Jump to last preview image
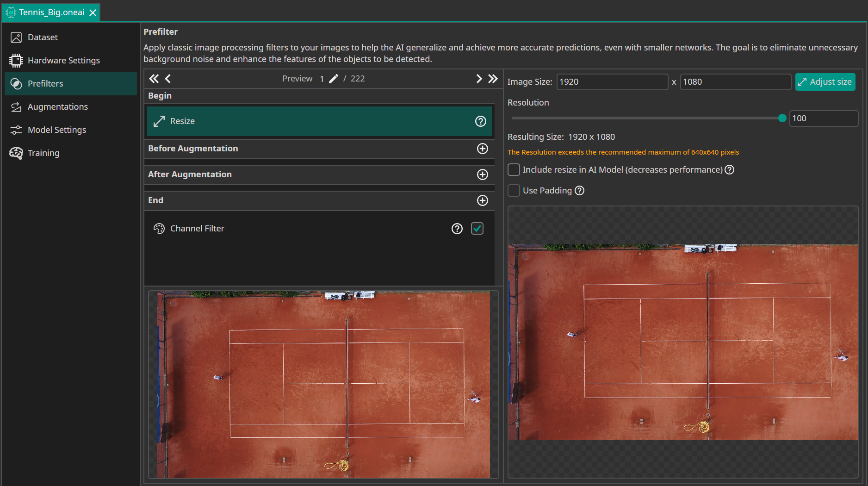This screenshot has height=486, width=868. coord(493,79)
